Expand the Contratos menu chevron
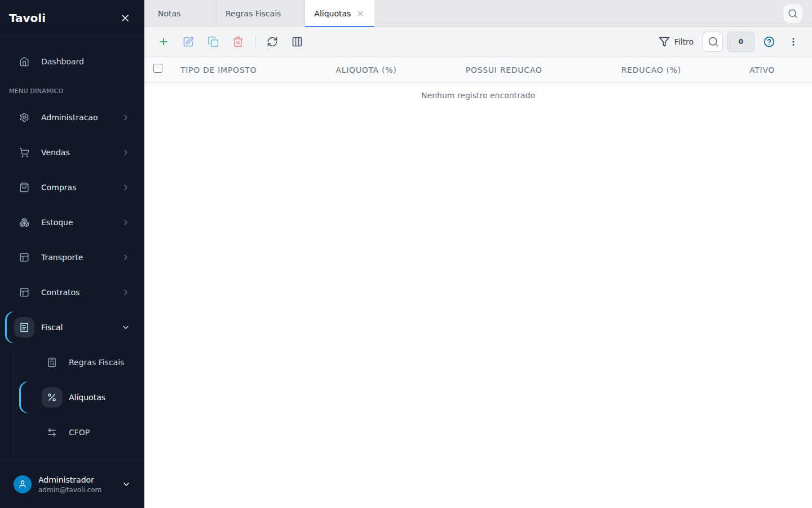The height and width of the screenshot is (508, 812). 126,292
